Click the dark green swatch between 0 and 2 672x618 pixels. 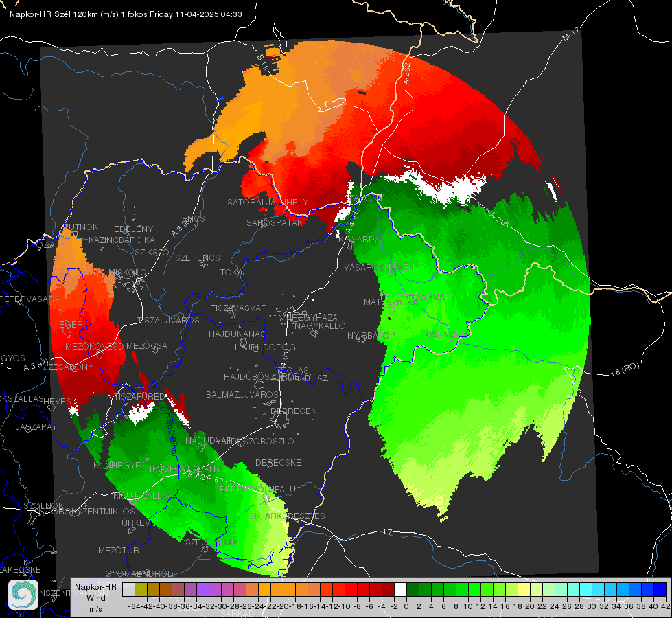tap(413, 589)
